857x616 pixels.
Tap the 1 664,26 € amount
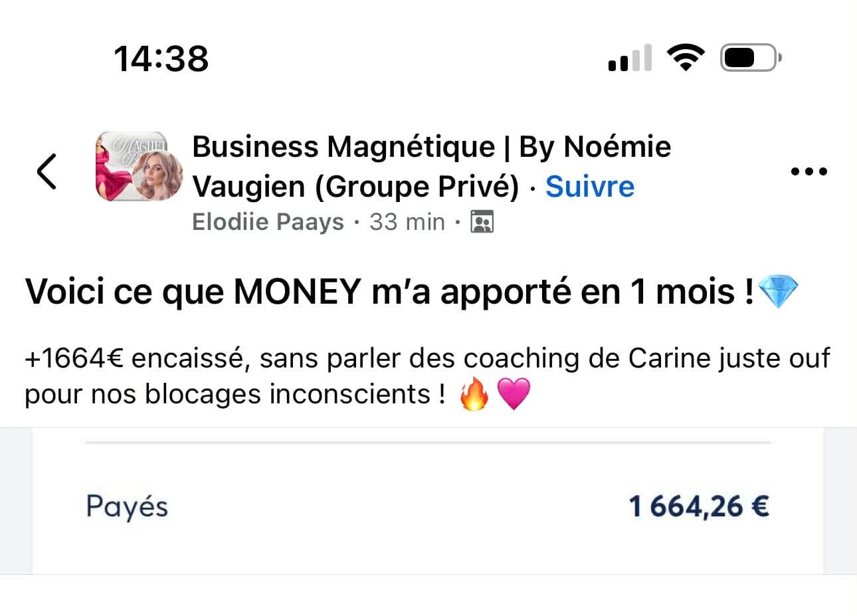[x=699, y=507]
